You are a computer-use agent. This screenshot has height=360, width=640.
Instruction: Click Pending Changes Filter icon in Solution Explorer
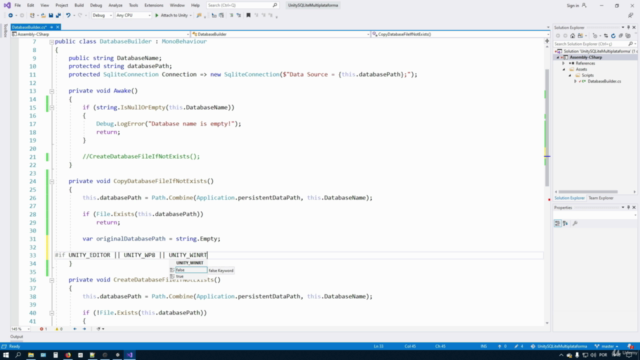coord(595,36)
